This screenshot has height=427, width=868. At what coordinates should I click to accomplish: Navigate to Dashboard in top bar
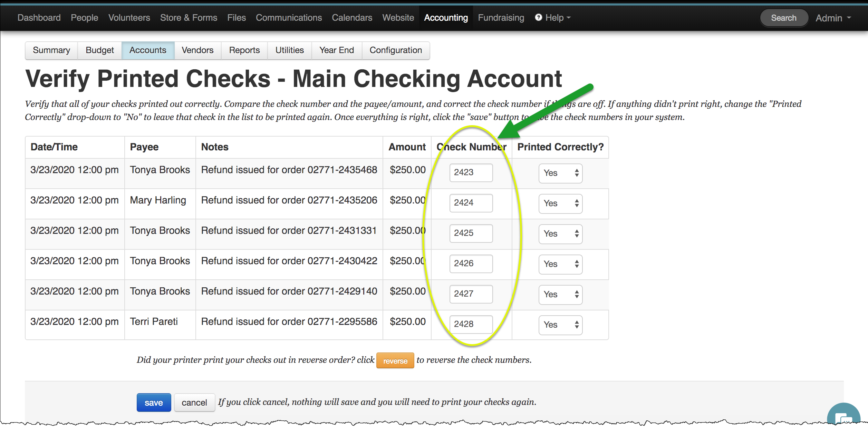pyautogui.click(x=39, y=18)
